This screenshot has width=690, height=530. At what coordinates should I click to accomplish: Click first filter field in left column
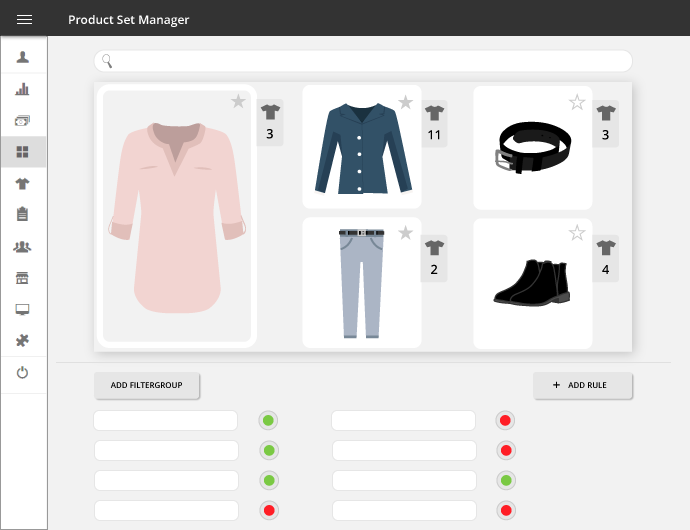coord(165,420)
